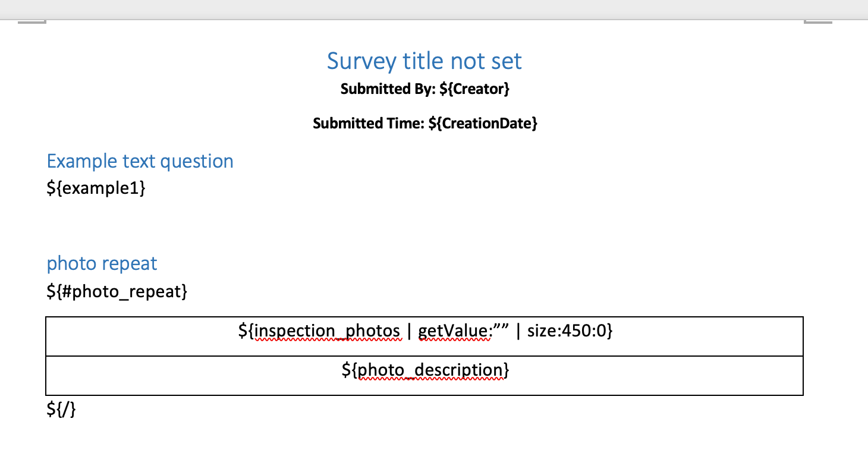Click the underlined word inspection_photos
This screenshot has width=868, height=472.
[326, 331]
